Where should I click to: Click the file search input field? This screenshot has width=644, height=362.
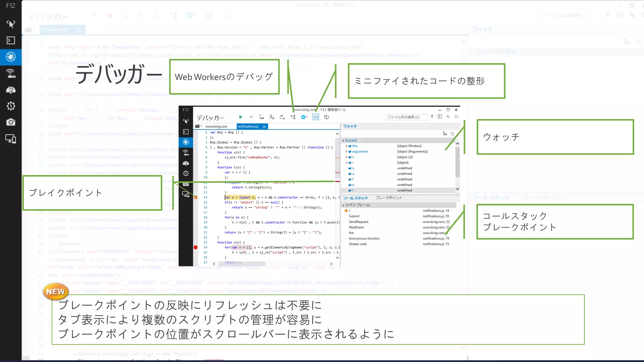407,117
